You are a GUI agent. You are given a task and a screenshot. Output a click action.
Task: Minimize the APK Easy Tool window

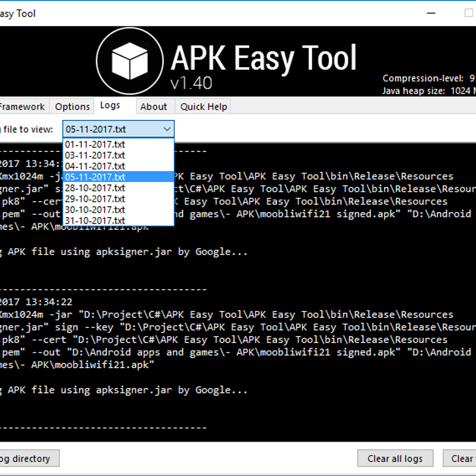click(x=431, y=13)
